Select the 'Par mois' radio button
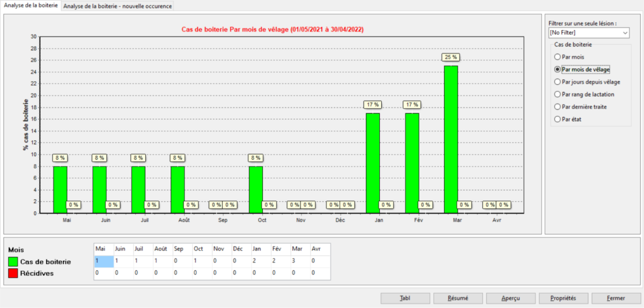 coord(557,57)
